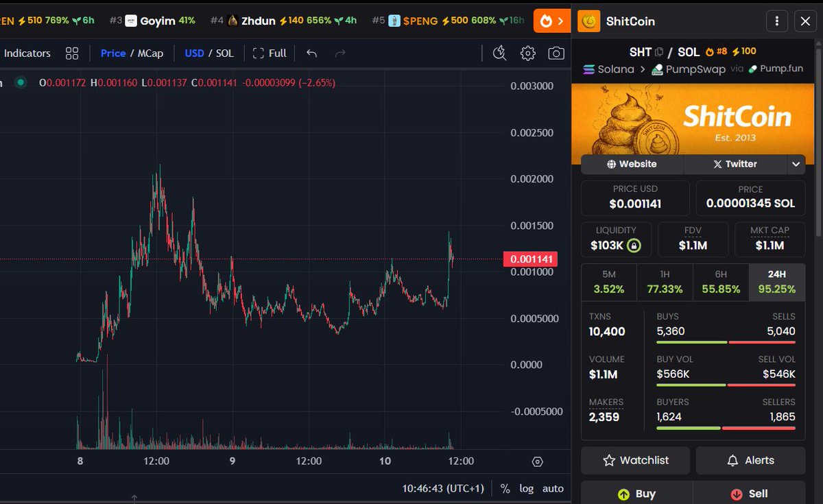Click the BUY VOL $566K value
This screenshot has height=504, width=823.
click(673, 374)
